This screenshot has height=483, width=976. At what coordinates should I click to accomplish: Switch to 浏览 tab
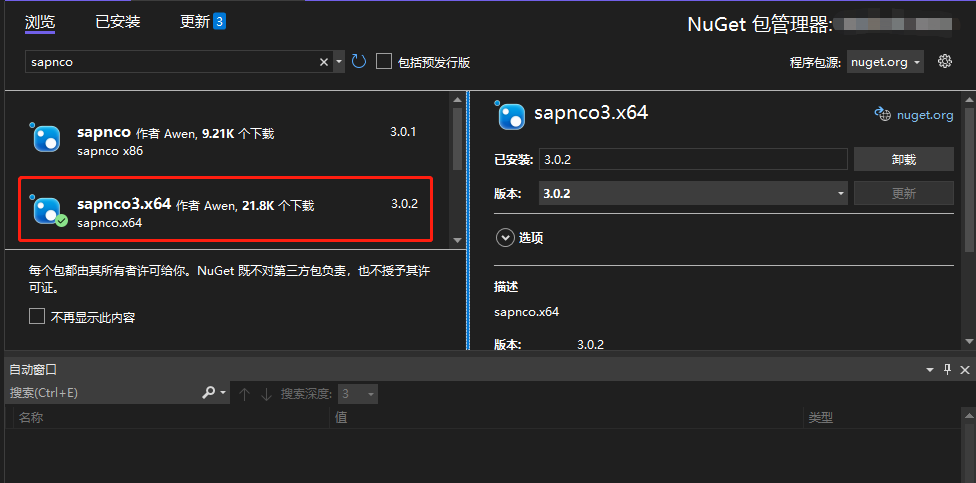coord(40,22)
